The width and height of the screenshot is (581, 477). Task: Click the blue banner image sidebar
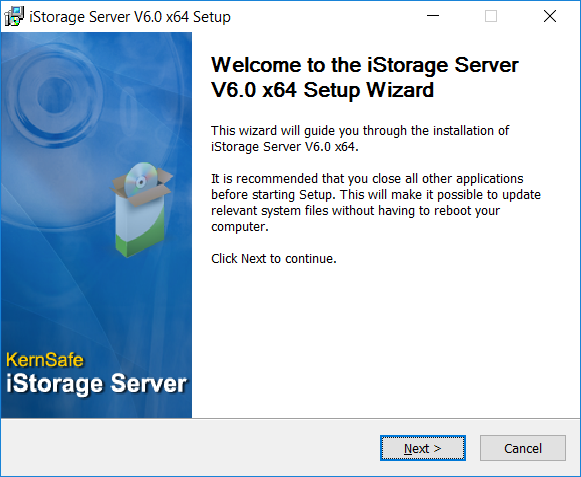96,225
